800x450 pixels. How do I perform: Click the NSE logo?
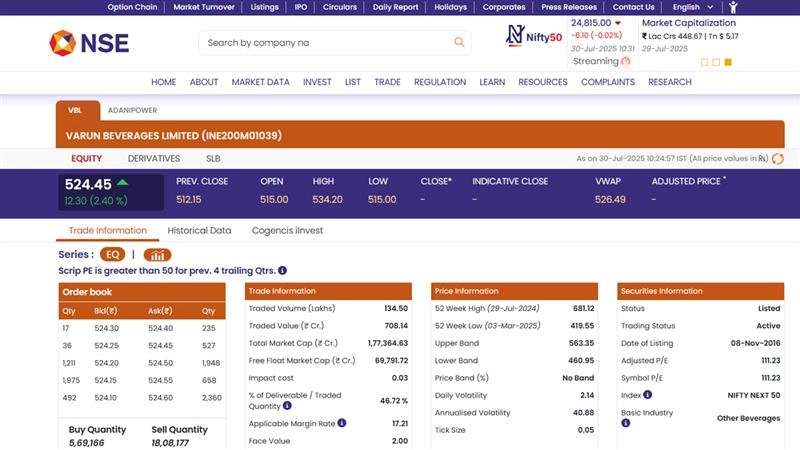(x=89, y=43)
